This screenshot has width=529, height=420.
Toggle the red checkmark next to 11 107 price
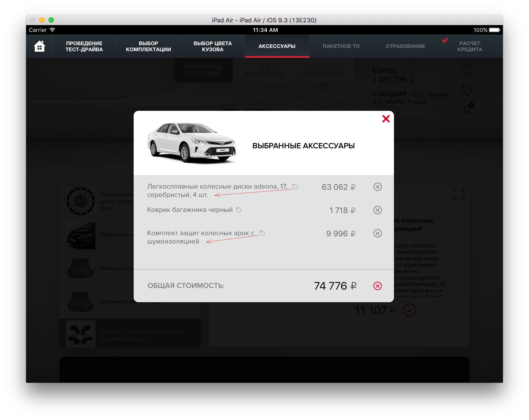tap(410, 310)
